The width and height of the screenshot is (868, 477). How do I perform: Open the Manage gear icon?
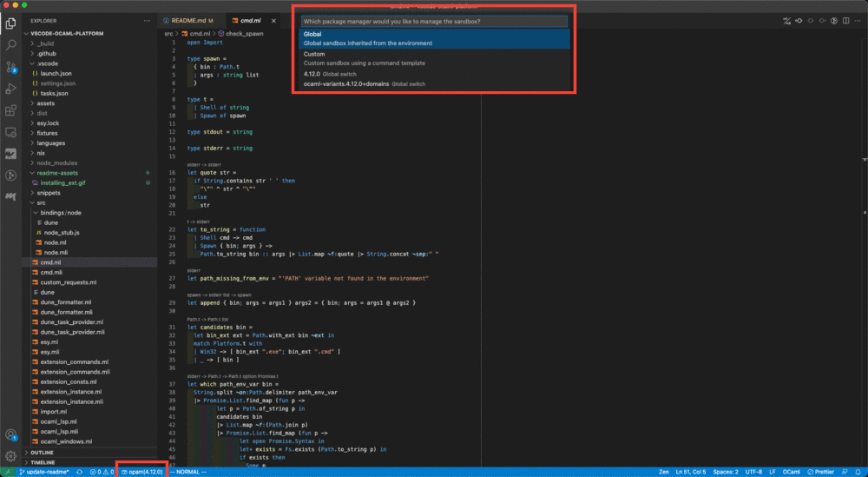pyautogui.click(x=10, y=456)
